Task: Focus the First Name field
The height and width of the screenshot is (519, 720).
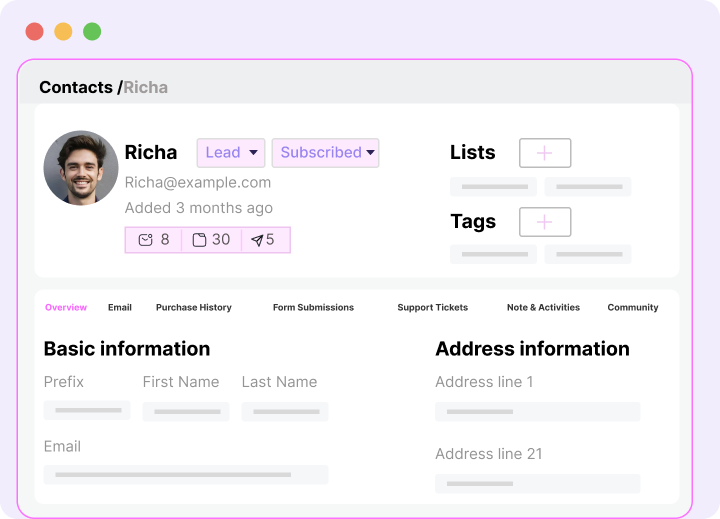Action: click(x=185, y=411)
